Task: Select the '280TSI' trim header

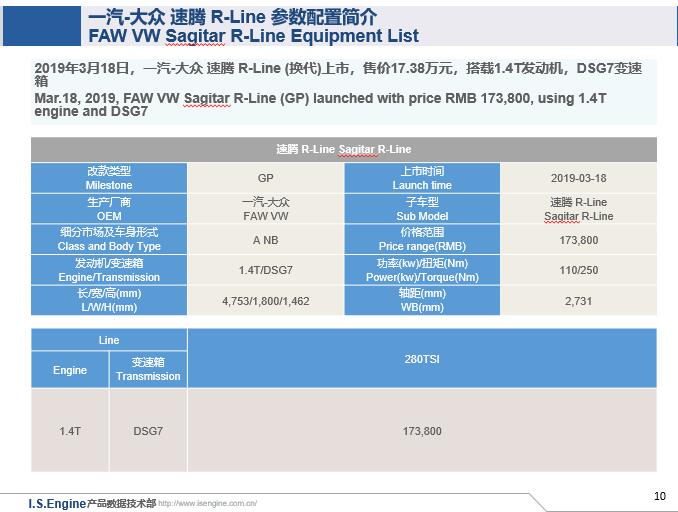Action: 422,358
